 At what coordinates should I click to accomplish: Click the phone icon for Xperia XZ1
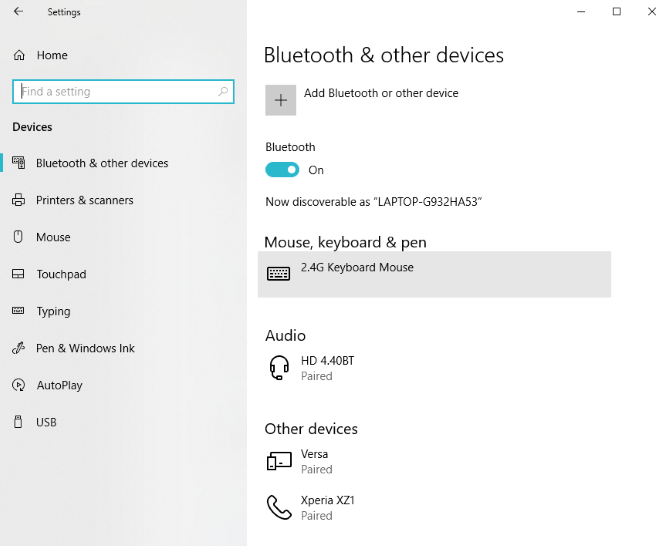pos(279,507)
